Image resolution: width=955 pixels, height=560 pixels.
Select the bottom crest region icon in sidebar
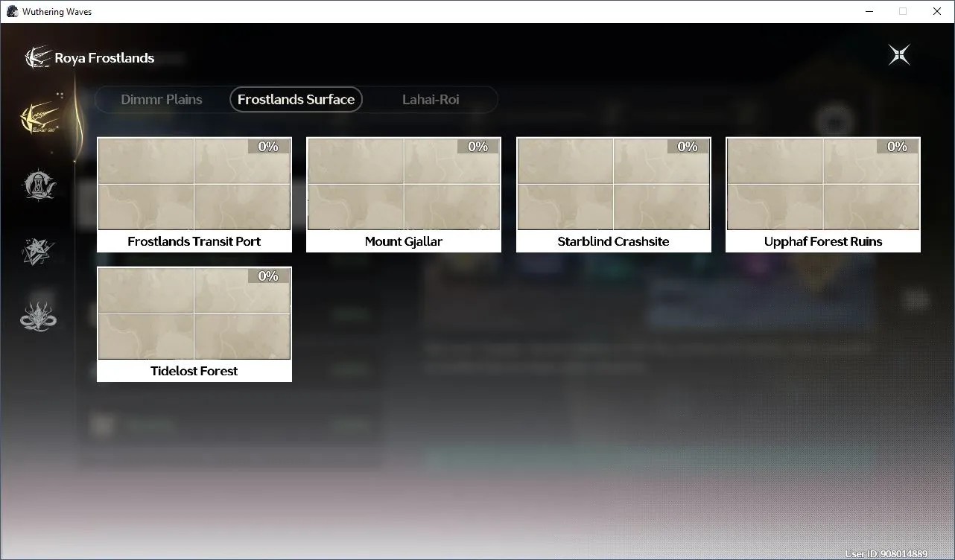39,316
